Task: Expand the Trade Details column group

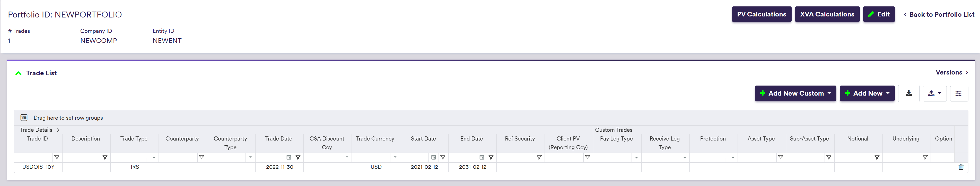Action: 58,130
